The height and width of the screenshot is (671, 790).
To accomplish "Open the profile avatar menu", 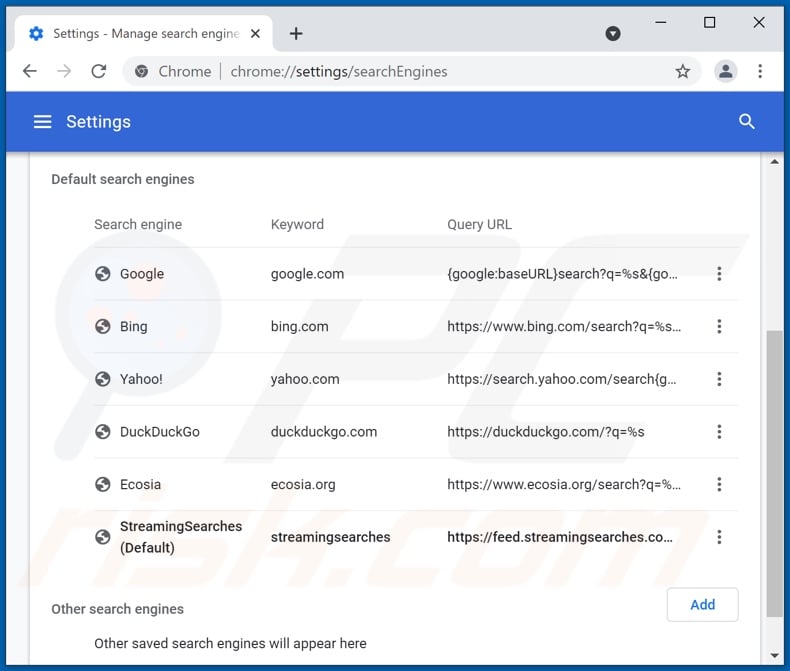I will (x=726, y=72).
